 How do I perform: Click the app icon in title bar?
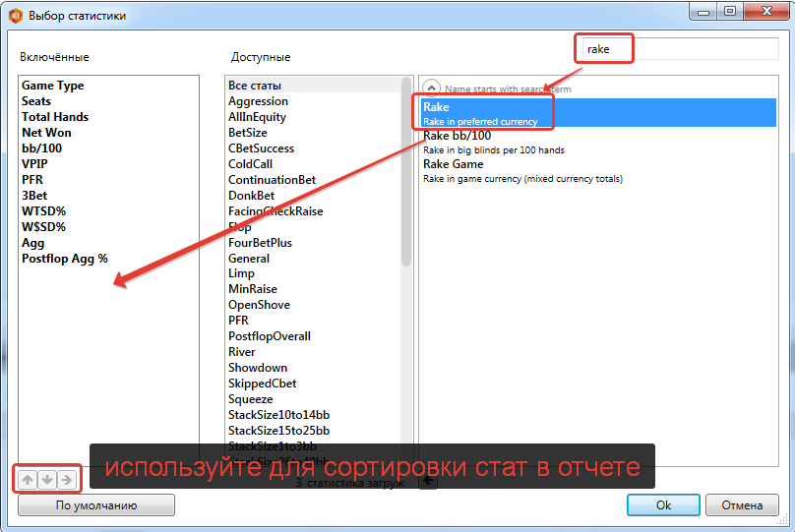16,15
